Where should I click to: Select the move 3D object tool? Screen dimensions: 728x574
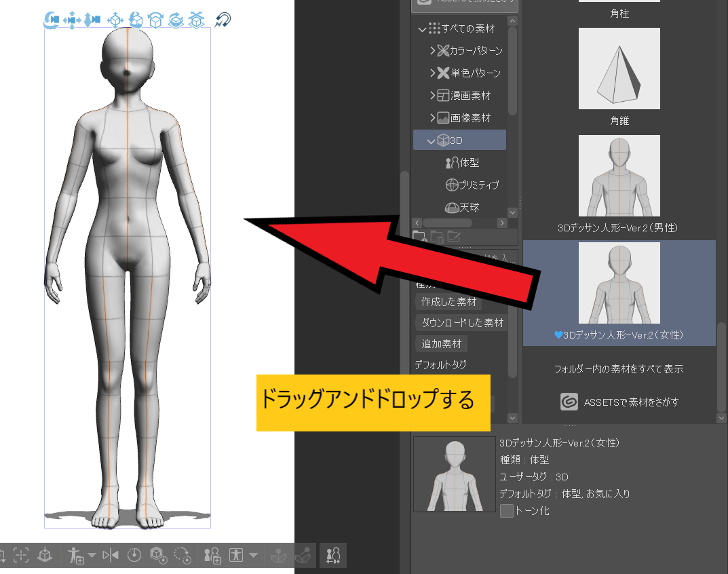coord(115,20)
